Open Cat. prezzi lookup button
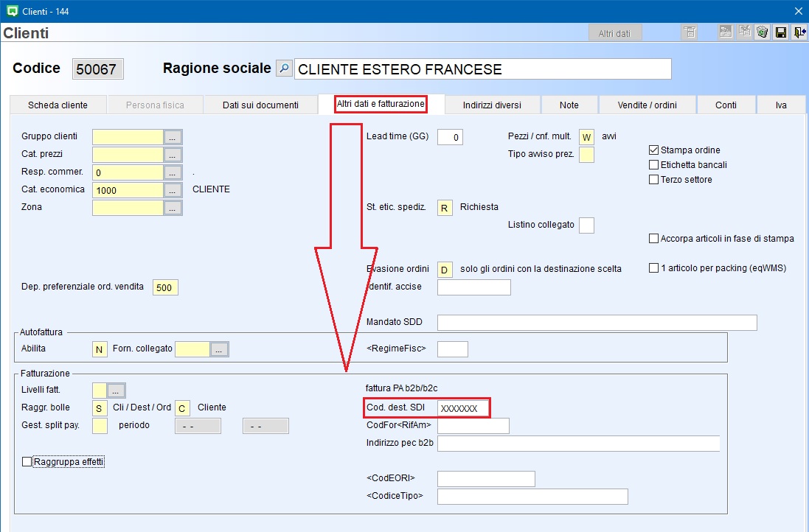Image resolution: width=809 pixels, height=532 pixels. pos(173,155)
